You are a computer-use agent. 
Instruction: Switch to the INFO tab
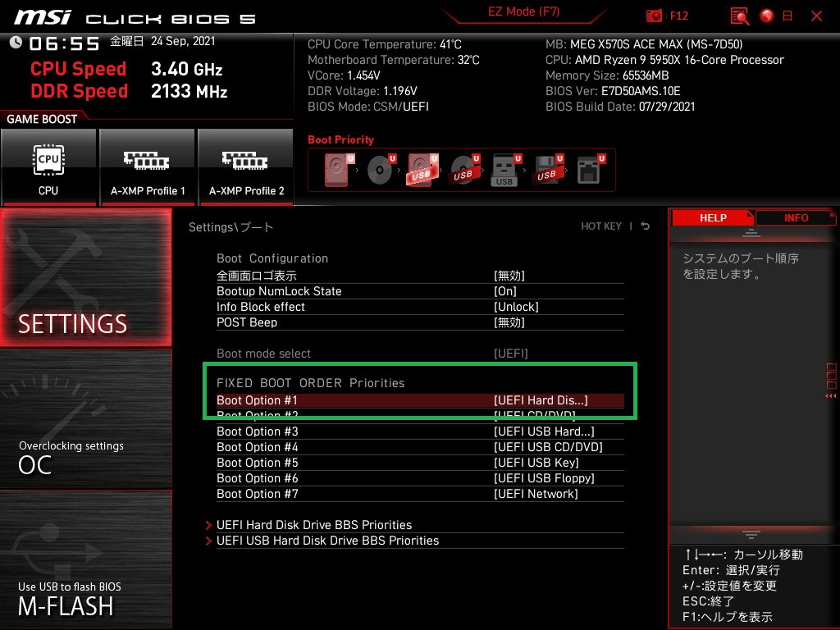[796, 217]
